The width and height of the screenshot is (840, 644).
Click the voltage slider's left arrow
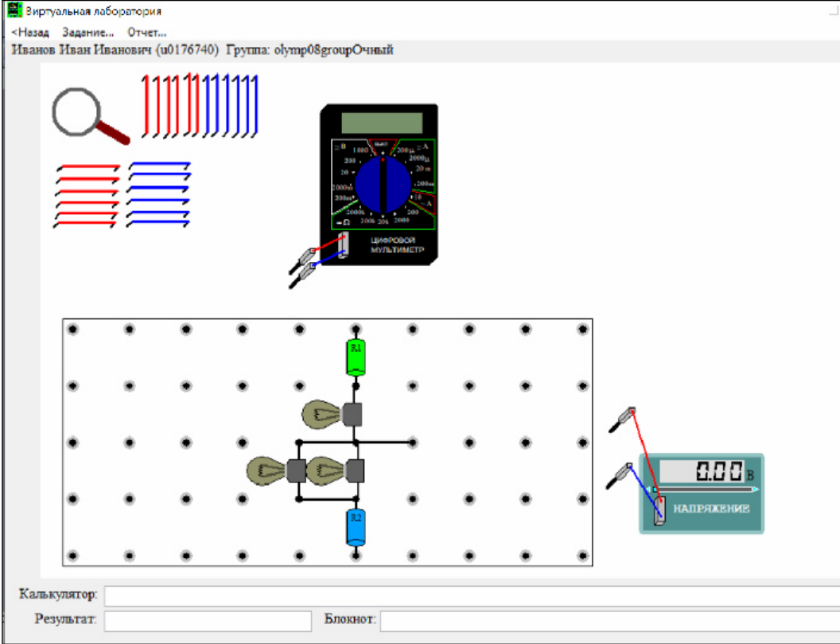pos(649,490)
